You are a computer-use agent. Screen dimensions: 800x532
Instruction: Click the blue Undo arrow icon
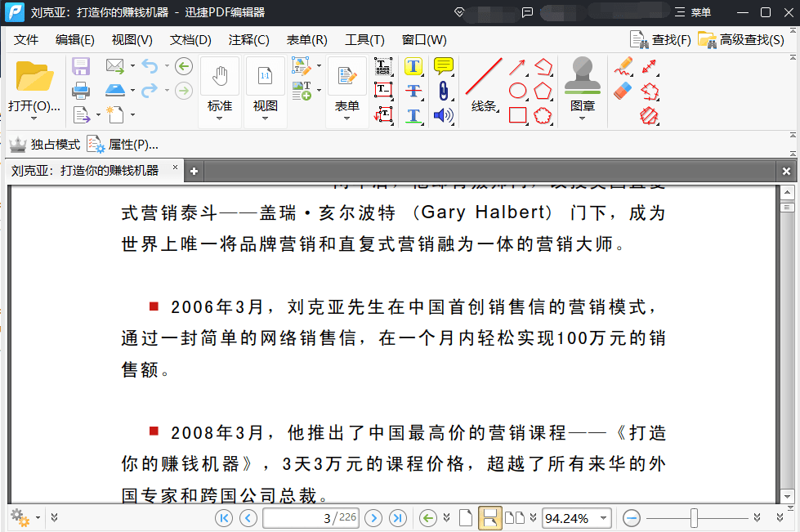150,66
